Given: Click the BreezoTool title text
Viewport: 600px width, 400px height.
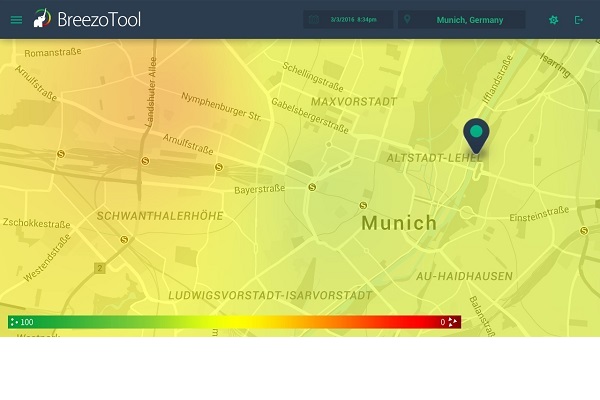Looking at the screenshot, I should [99, 20].
